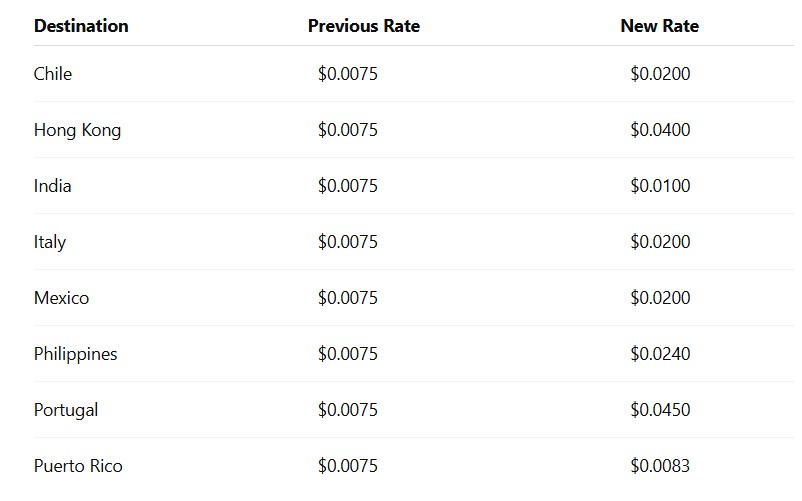The image size is (802, 501).
Task: Click Puerto Rico's new rate $0.0083
Action: pos(660,466)
